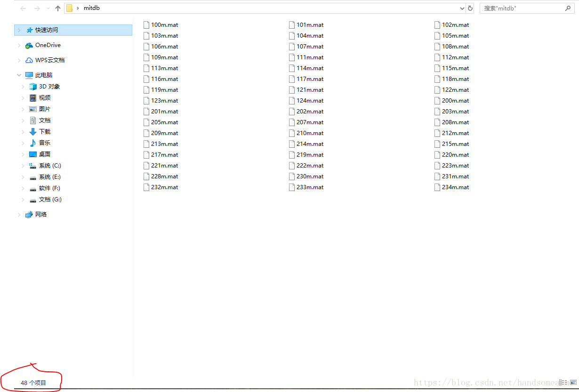Expand the 下载 node chevron
Image resolution: width=579 pixels, height=392 pixels.
pyautogui.click(x=23, y=132)
